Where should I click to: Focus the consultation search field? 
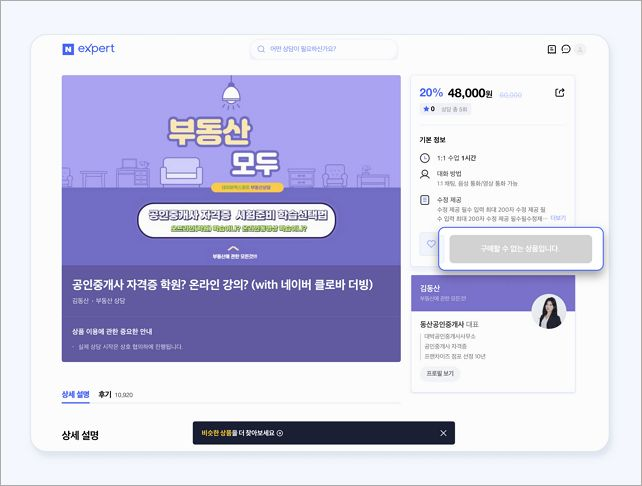point(323,49)
